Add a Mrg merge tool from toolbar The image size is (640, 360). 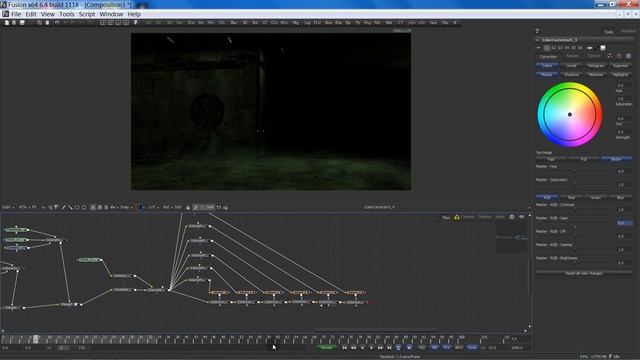(296, 22)
